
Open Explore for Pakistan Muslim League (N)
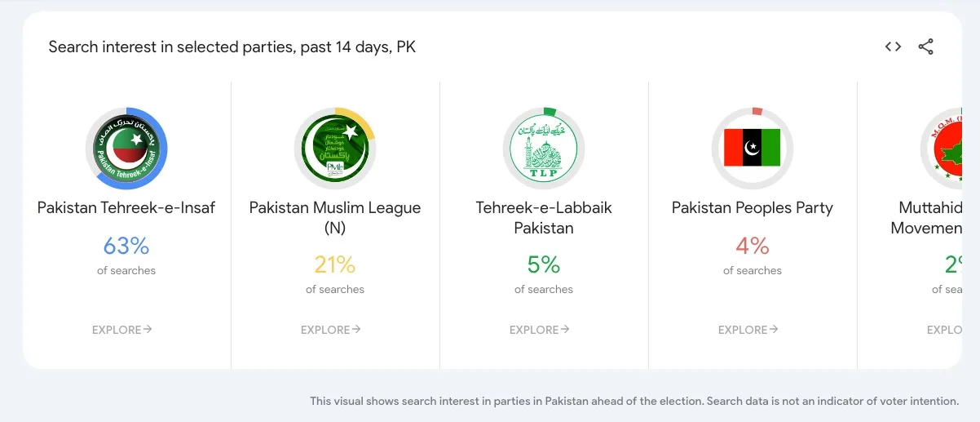pos(331,330)
